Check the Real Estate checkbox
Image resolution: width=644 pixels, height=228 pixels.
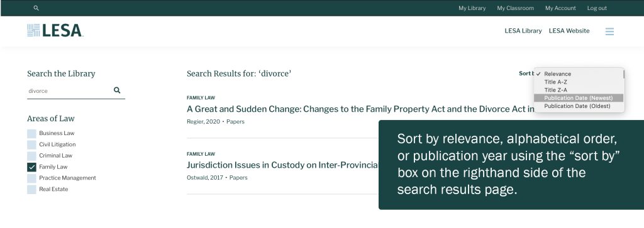tap(31, 189)
